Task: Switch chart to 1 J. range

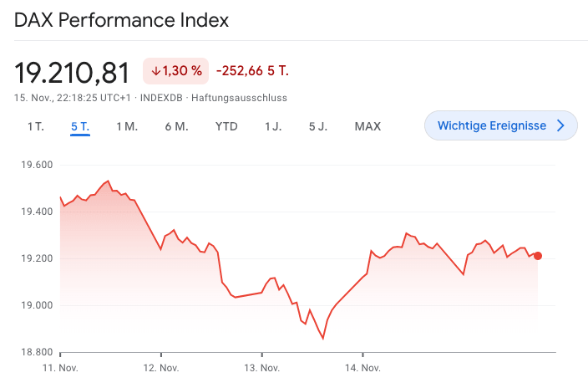Action: click(x=273, y=126)
